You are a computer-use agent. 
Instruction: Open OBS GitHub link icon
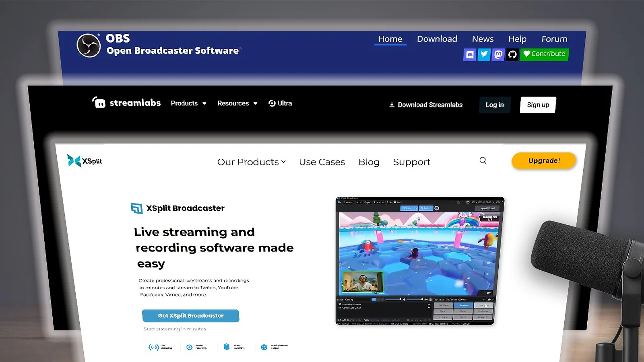[512, 54]
